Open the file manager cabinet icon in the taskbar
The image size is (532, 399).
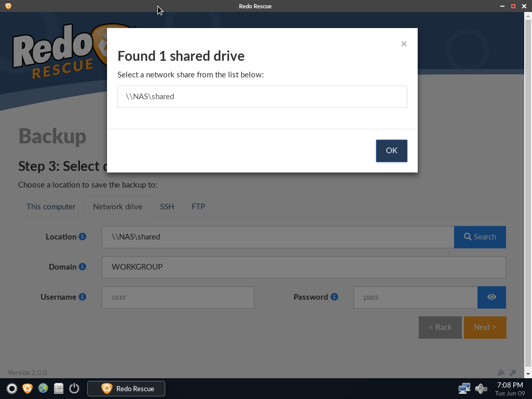[59, 389]
